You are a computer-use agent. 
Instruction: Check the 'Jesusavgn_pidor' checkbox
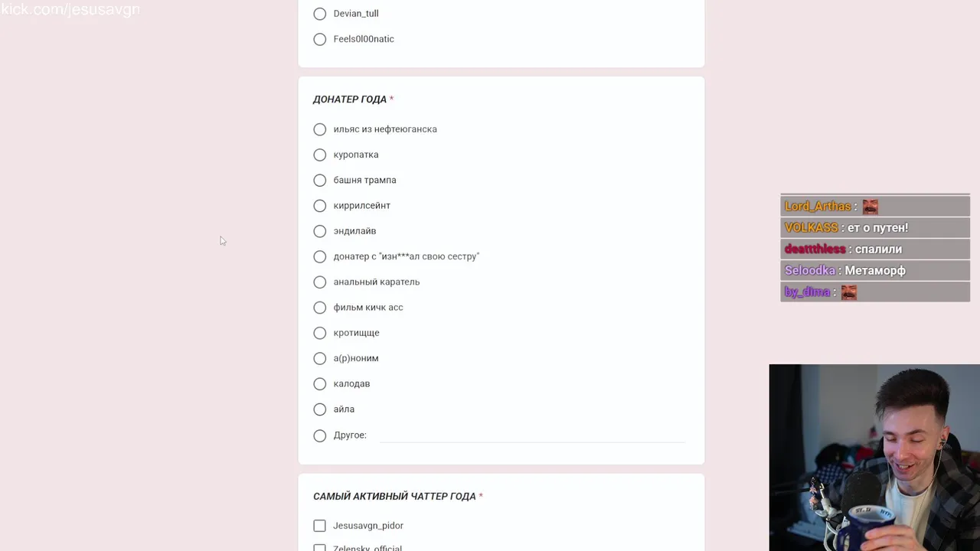[x=319, y=526]
